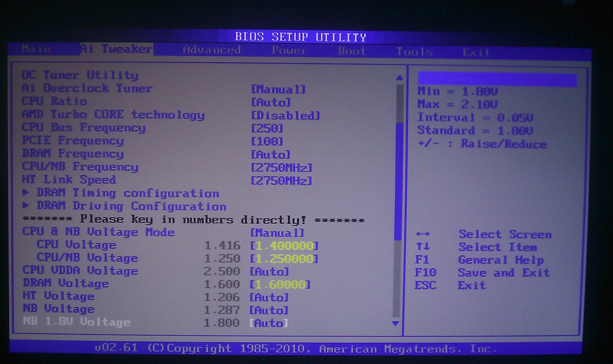Switch to the Advanced tab
Viewport: 613px width, 364px height.
[x=212, y=50]
